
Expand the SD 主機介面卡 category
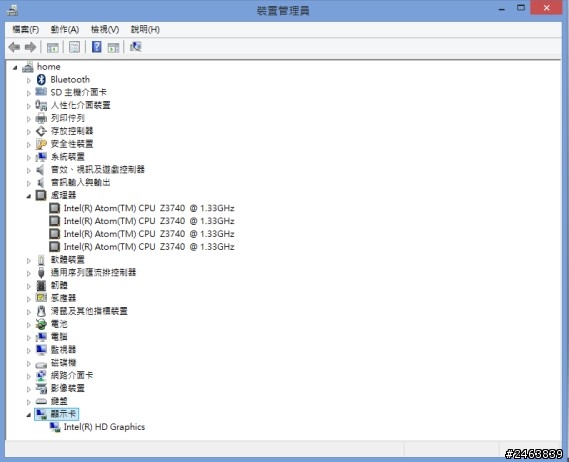coord(29,93)
